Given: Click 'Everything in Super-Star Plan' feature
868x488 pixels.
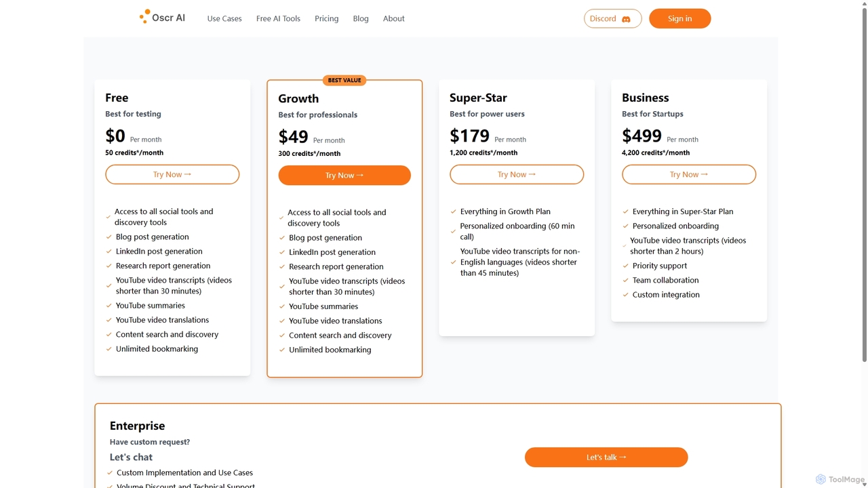Looking at the screenshot, I should (x=683, y=211).
